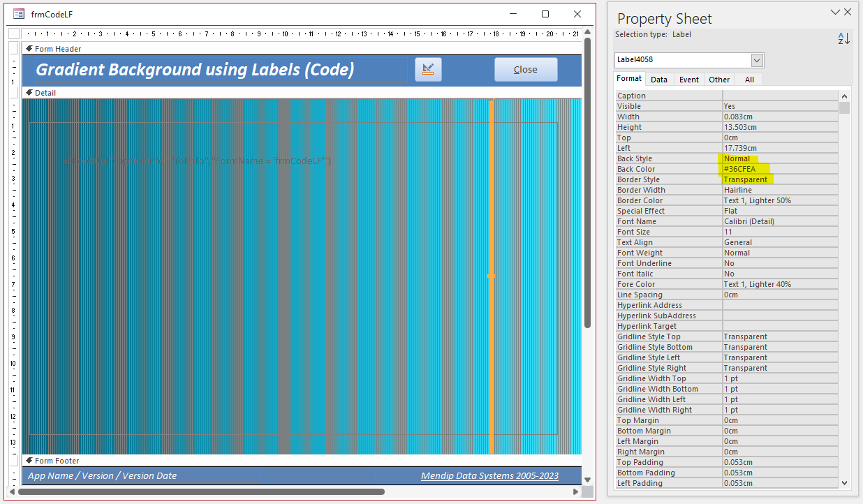Click the Close button in the form header

point(526,69)
